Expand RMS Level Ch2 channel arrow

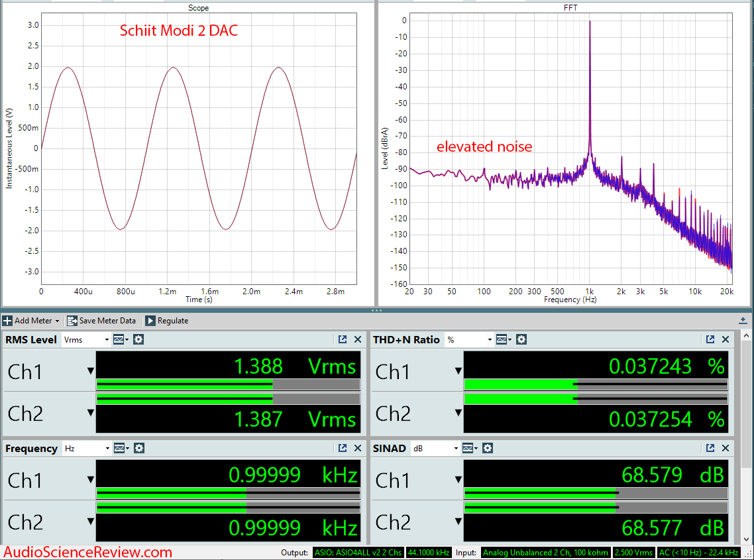click(x=90, y=413)
